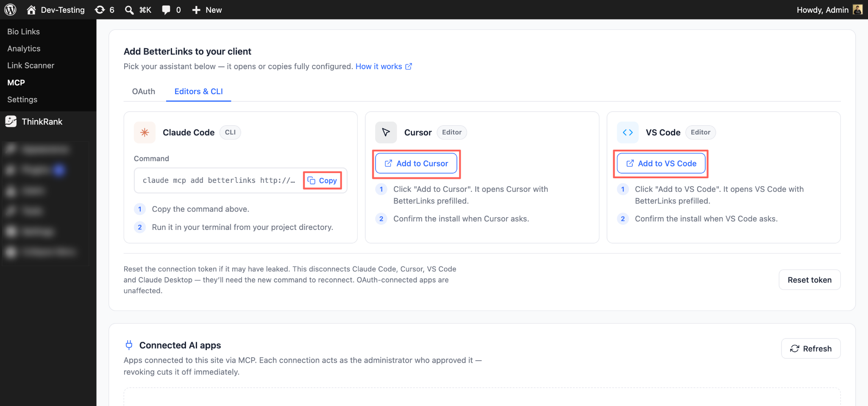Click the Connected AI apps heading

(180, 345)
